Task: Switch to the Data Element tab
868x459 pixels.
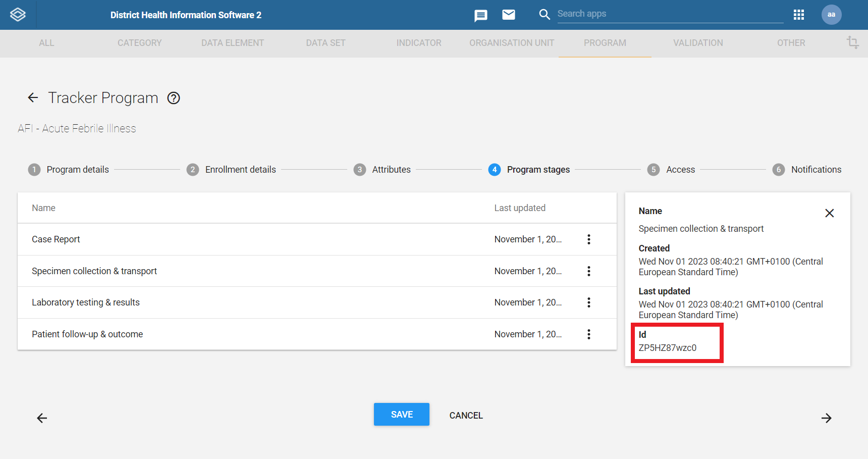Action: (232, 43)
